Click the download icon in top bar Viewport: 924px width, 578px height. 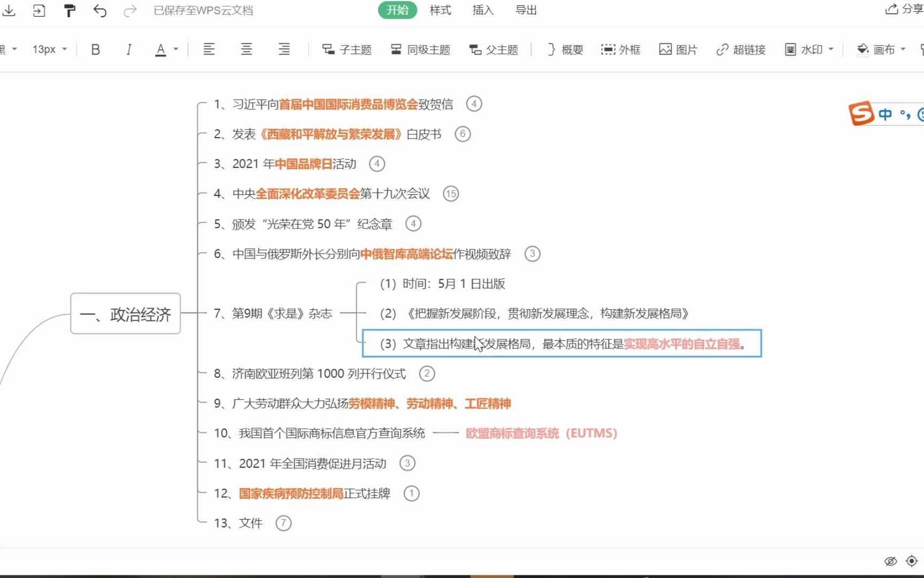(x=9, y=10)
